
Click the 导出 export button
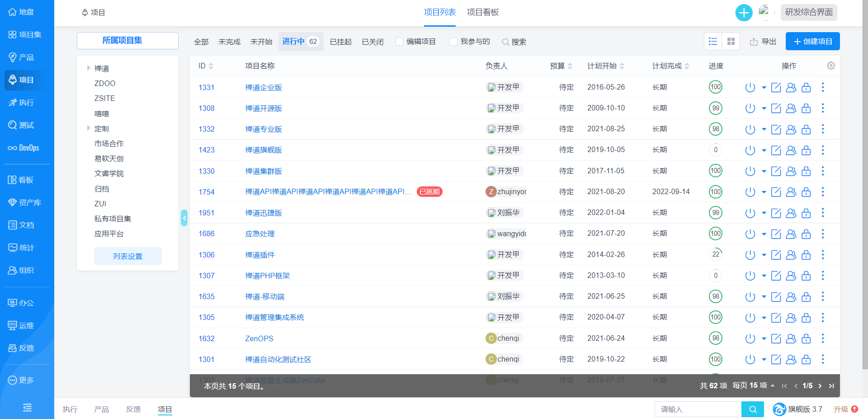coord(763,42)
